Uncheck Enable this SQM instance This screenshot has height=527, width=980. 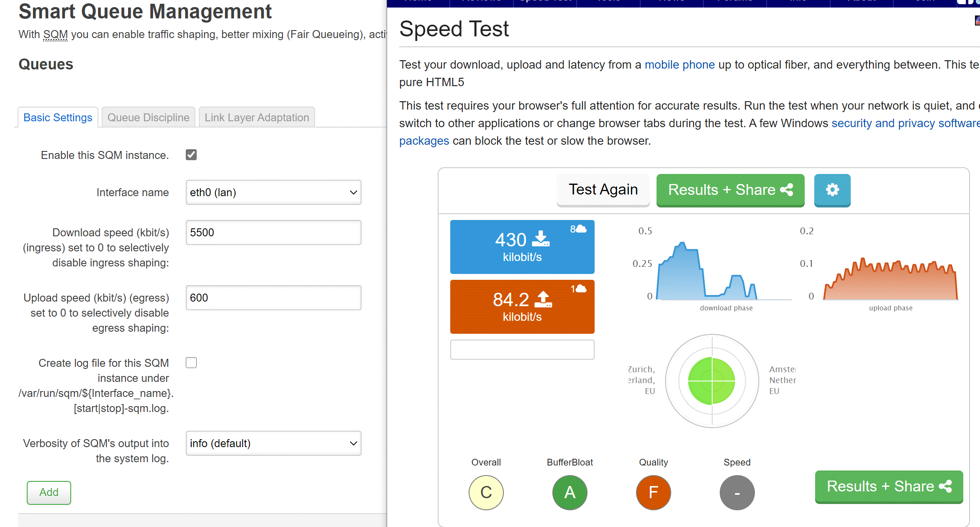click(191, 155)
